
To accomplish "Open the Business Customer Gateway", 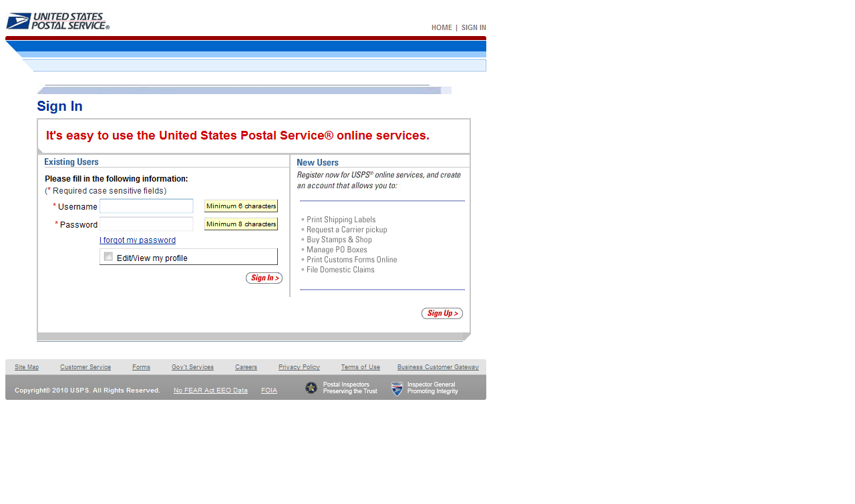I will point(438,366).
